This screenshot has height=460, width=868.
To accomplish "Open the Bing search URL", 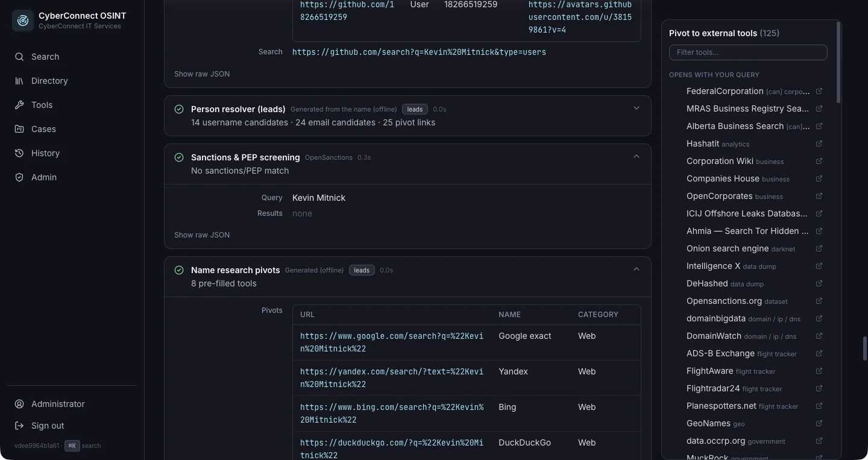I will point(392,414).
